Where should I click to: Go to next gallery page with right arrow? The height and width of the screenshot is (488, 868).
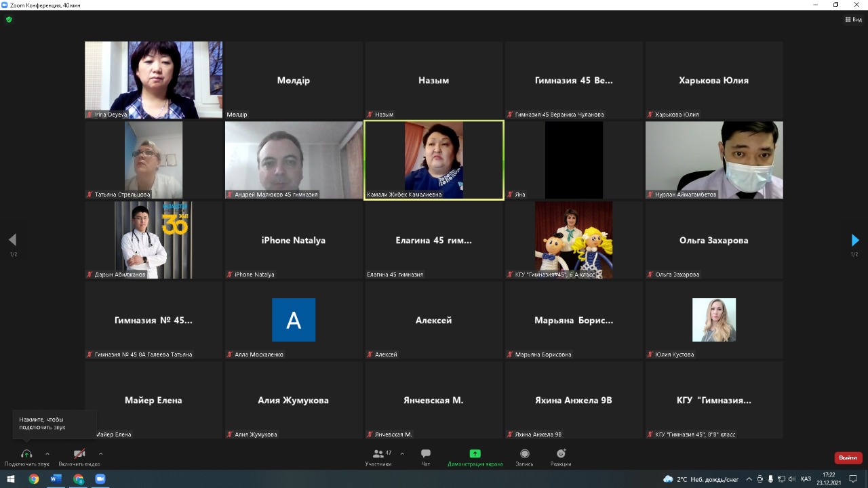click(x=855, y=240)
